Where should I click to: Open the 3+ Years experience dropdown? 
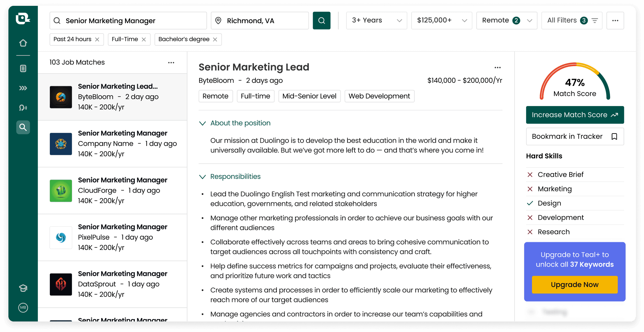377,20
